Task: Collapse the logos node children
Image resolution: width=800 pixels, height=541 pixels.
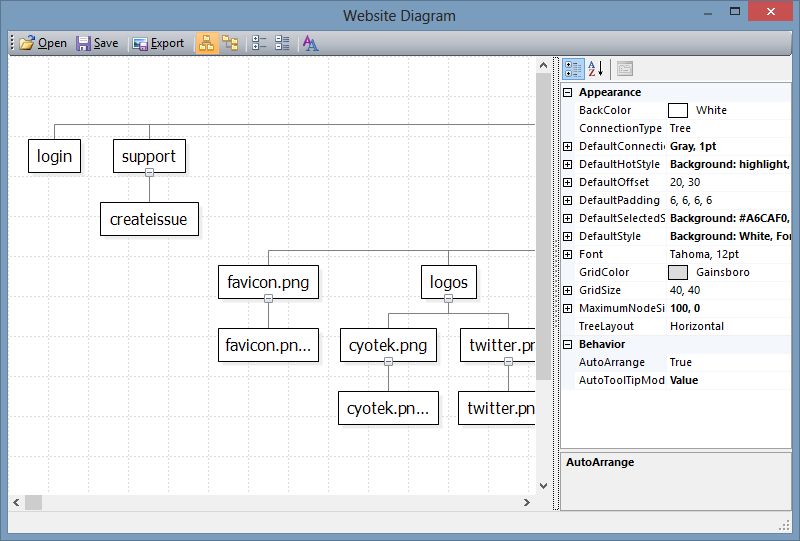Action: [448, 299]
